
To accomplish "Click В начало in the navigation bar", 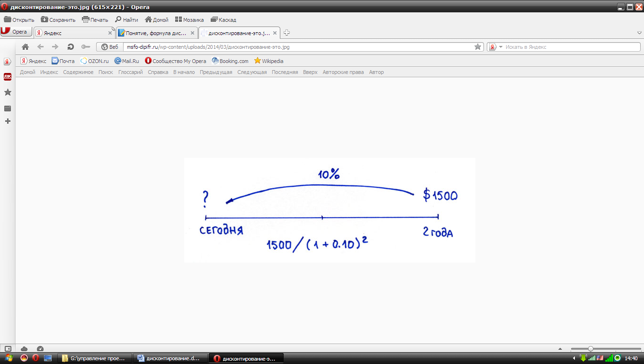I will pyautogui.click(x=184, y=72).
